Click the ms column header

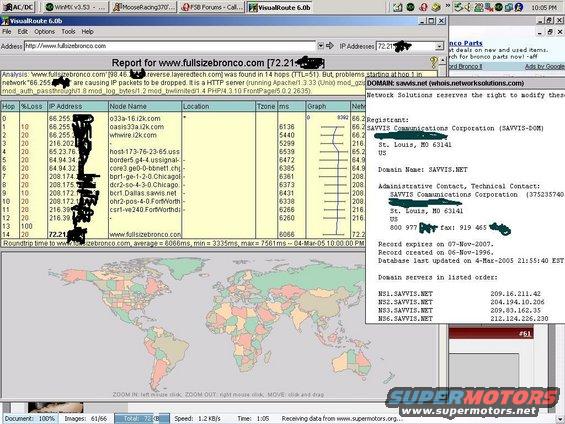click(292, 106)
